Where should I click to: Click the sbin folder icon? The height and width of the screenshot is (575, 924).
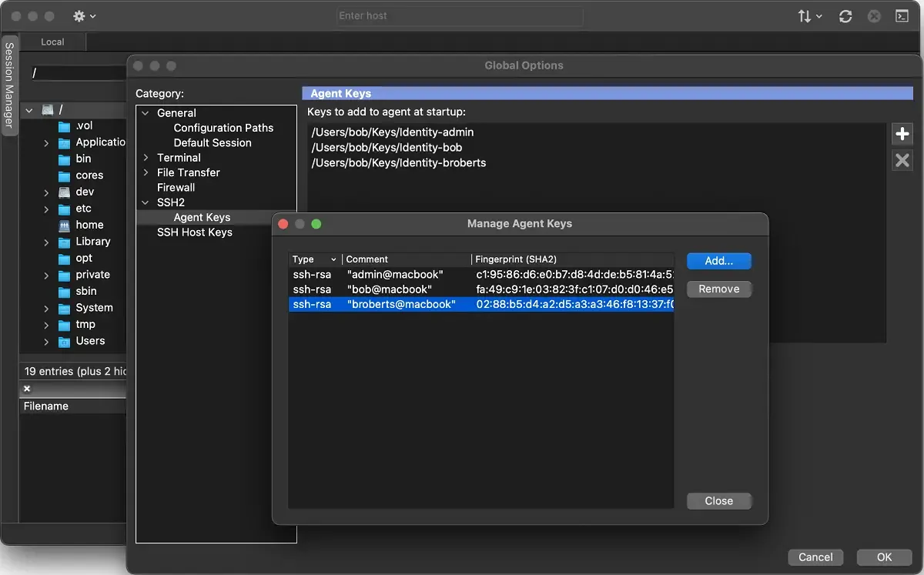(x=65, y=292)
